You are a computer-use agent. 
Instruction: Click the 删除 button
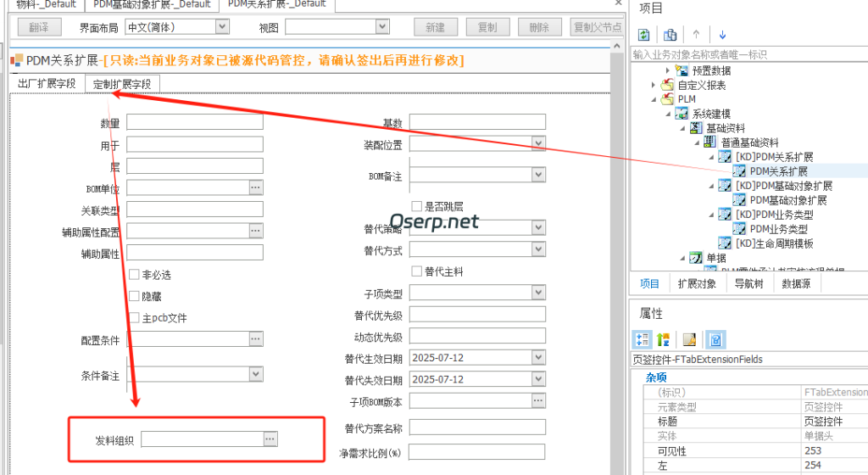[x=539, y=27]
